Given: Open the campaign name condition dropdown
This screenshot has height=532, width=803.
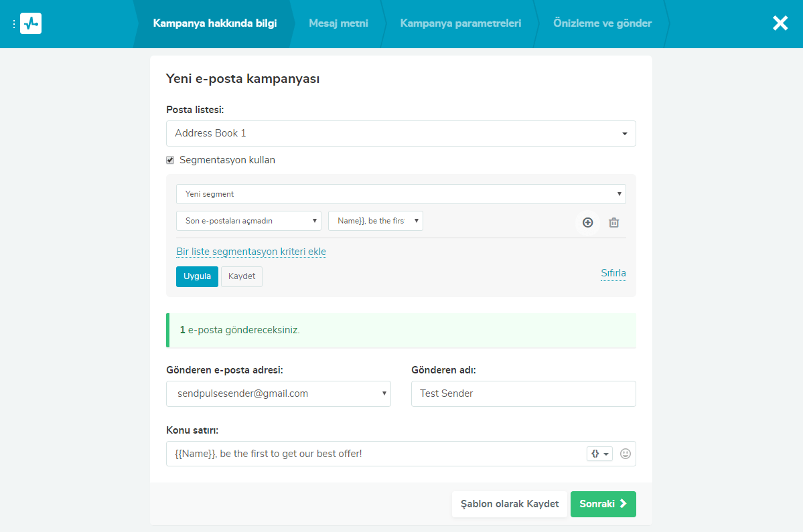Looking at the screenshot, I should [375, 221].
